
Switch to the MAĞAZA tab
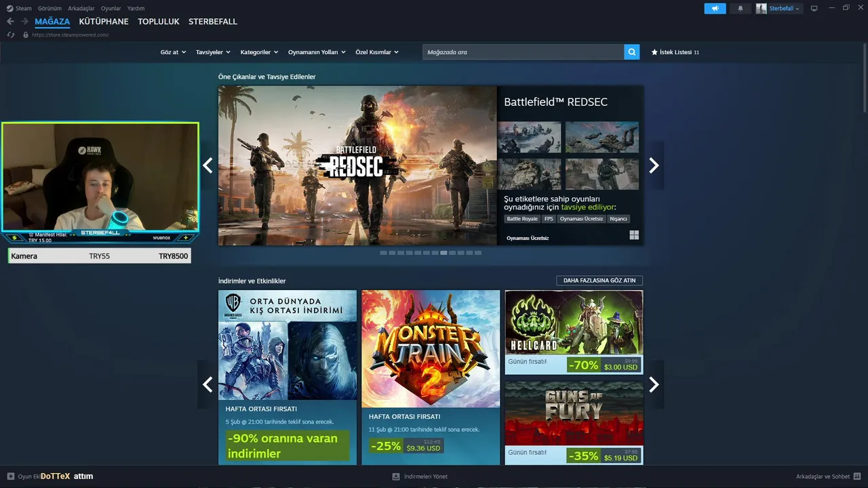click(x=52, y=22)
